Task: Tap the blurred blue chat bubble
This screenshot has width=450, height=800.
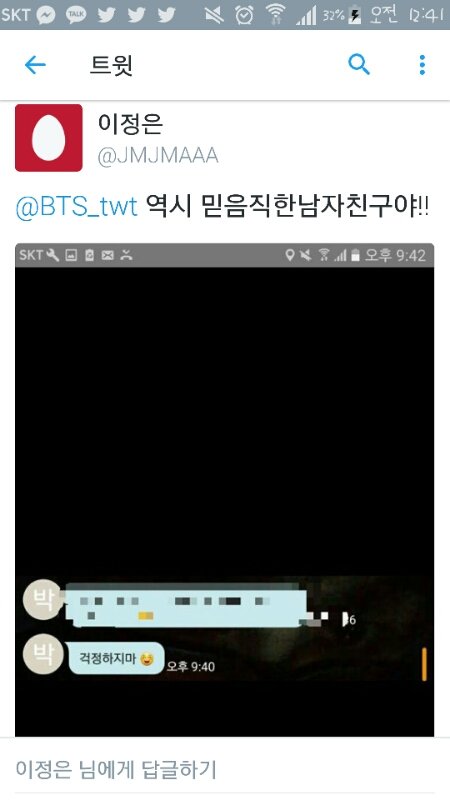Action: point(187,606)
